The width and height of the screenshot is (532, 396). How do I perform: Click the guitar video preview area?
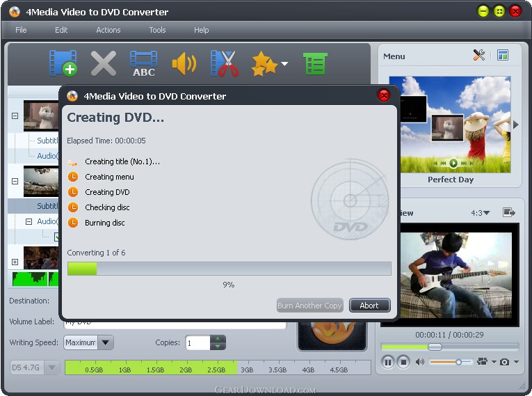456,275
